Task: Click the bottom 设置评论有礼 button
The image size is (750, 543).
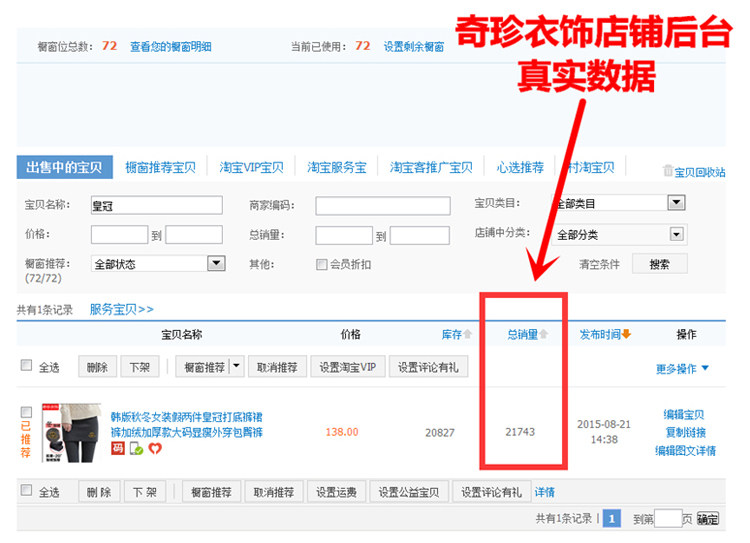Action: 492,492
